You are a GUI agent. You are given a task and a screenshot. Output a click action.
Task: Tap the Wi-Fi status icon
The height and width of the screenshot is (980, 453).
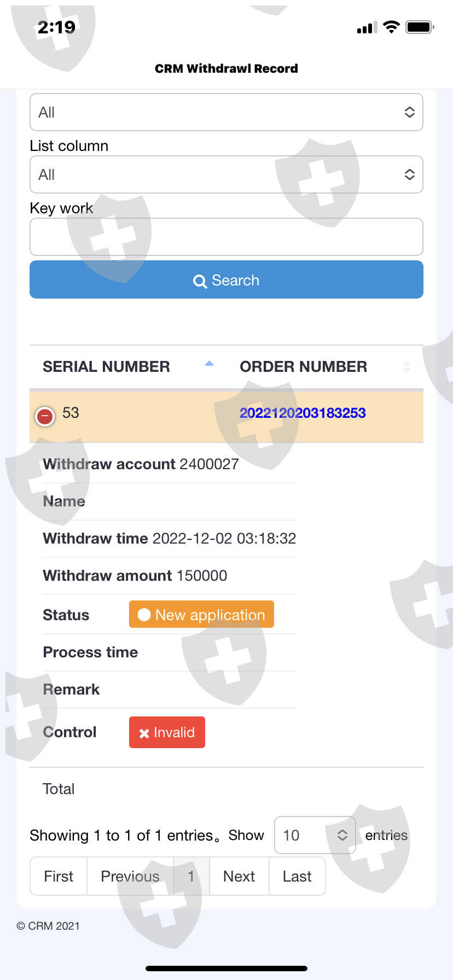(391, 27)
